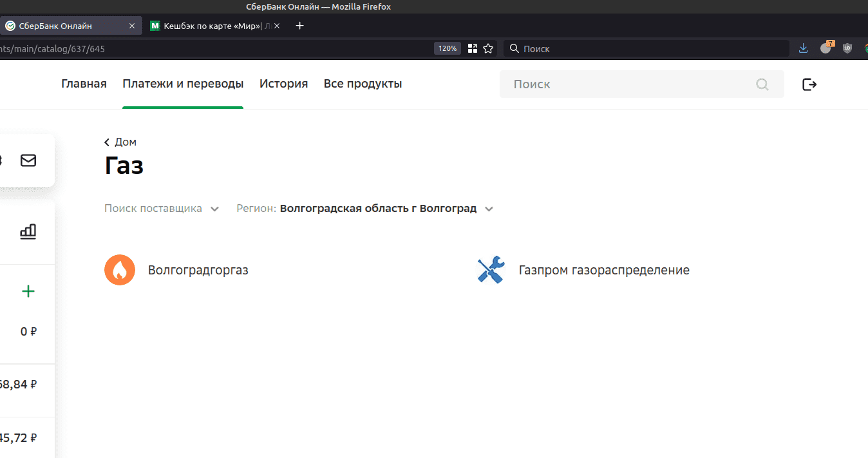The width and height of the screenshot is (868, 458).
Task: Expand the Поиск поставщика dropdown
Action: (162, 209)
